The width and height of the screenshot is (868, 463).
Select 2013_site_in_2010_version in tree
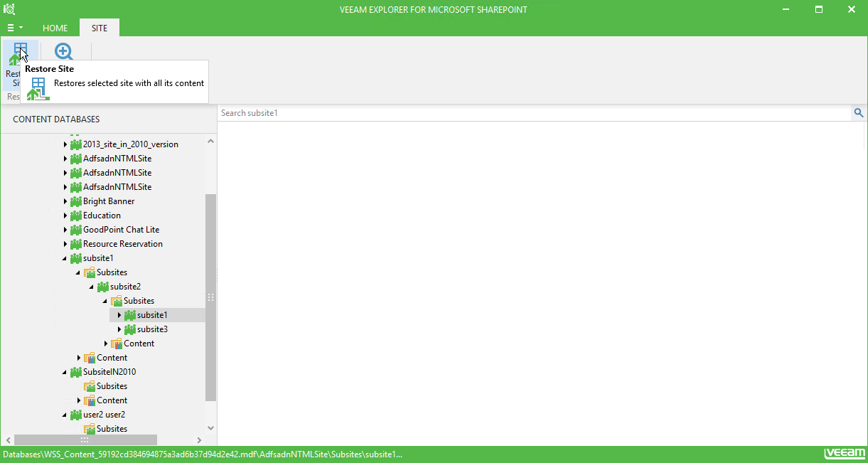(x=131, y=144)
